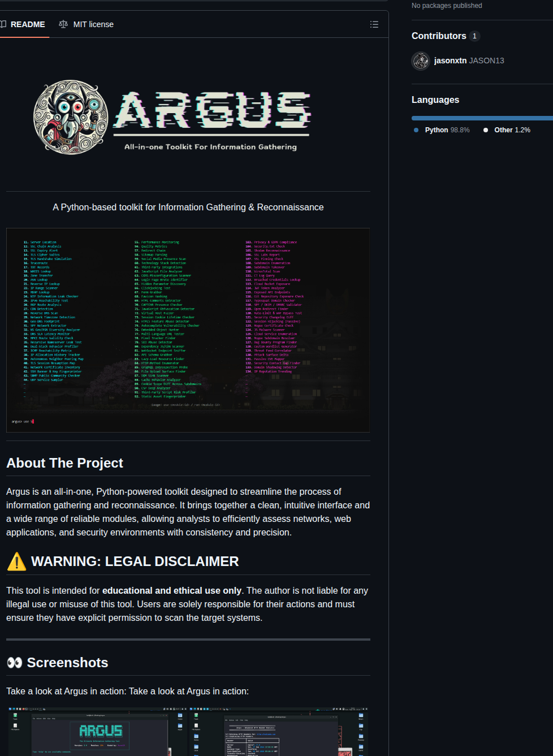
Task: Click the scales icon beside MIT license
Action: (63, 24)
